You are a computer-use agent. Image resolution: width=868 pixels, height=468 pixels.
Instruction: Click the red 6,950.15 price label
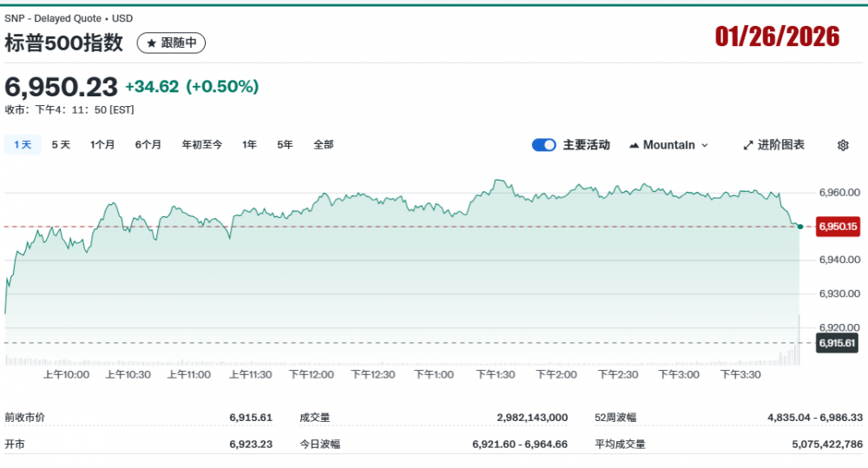coord(838,226)
